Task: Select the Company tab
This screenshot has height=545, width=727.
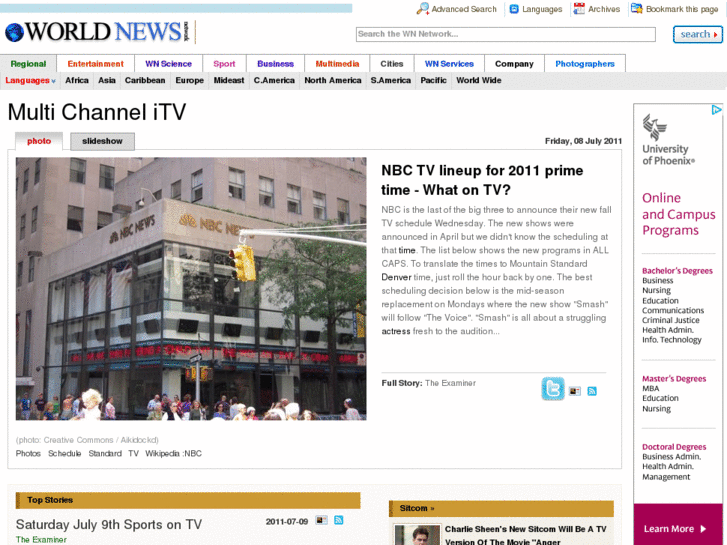Action: click(514, 64)
